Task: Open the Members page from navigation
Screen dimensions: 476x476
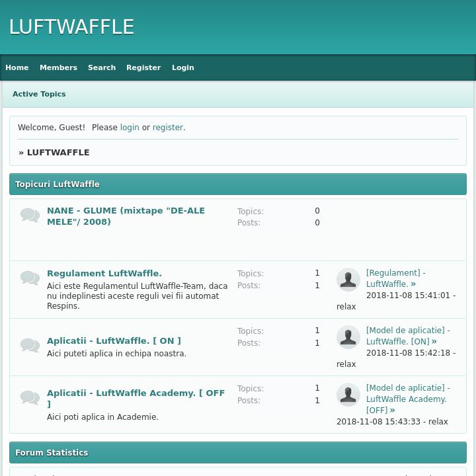Action: (58, 67)
